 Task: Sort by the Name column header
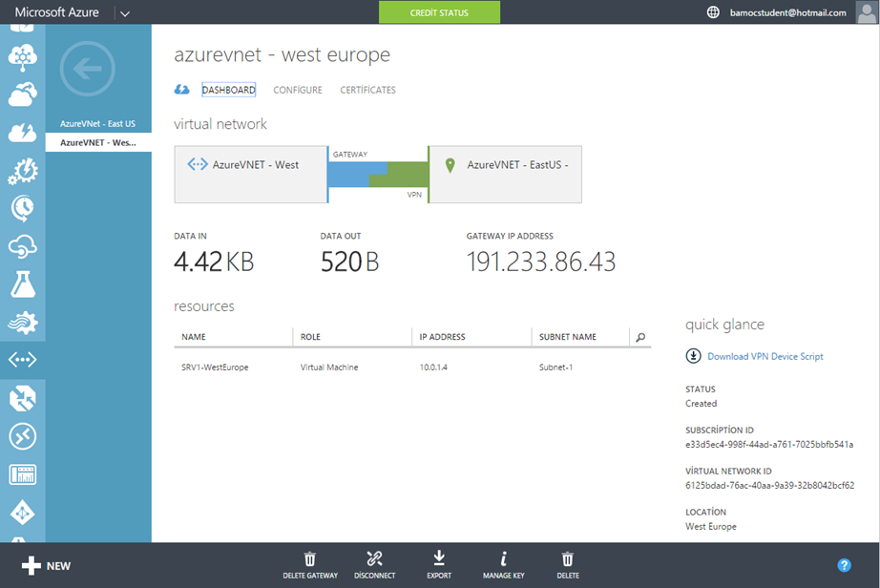194,337
